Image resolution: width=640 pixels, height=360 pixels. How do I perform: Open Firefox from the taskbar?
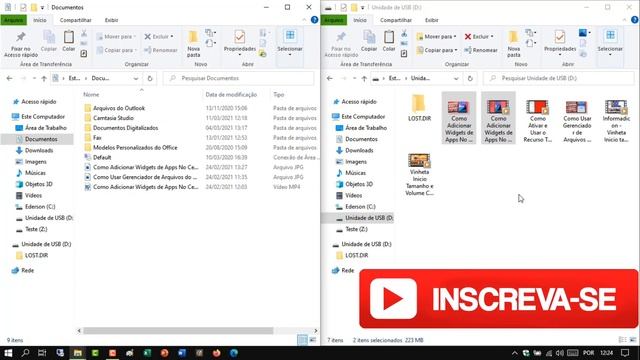216,353
